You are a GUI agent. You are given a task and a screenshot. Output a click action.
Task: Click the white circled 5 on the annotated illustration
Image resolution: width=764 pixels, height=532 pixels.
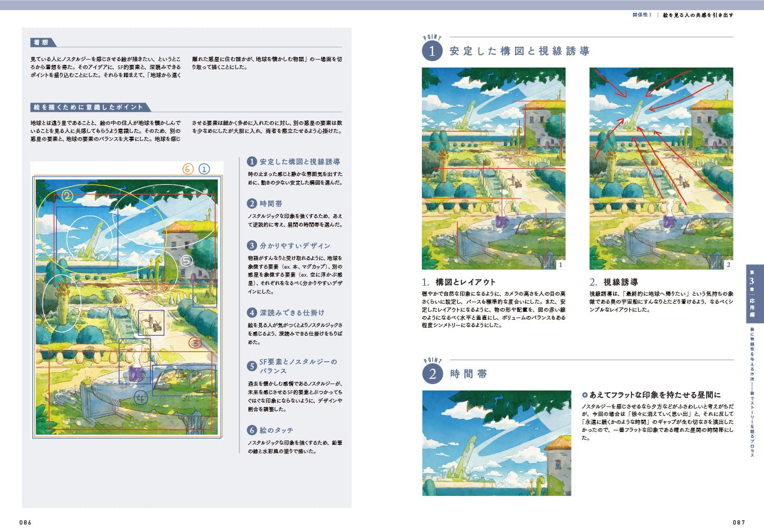186,261
